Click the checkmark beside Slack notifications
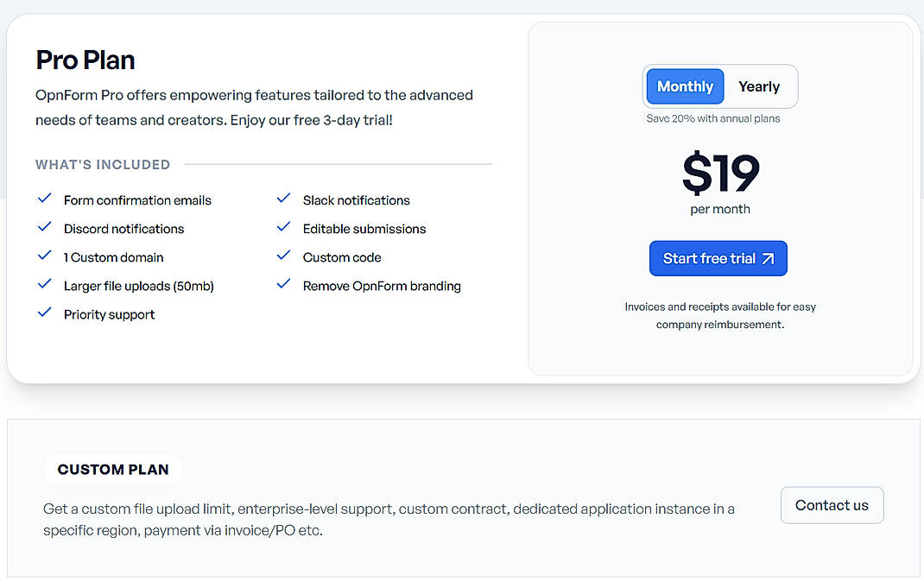 283,199
